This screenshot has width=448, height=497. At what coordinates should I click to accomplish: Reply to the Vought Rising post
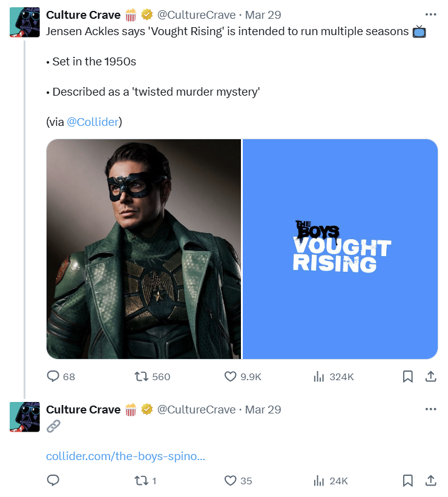(x=53, y=377)
